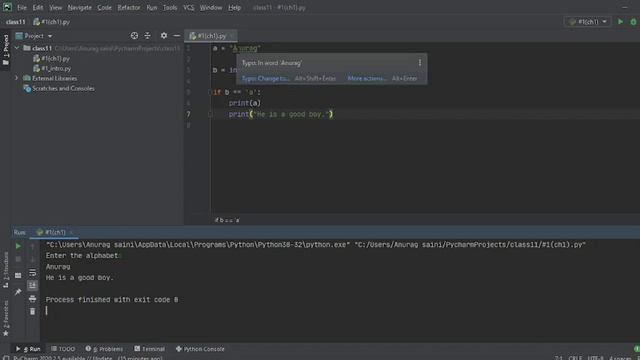
Task: Click the locate file target icon in Project panel
Action: click(134, 36)
